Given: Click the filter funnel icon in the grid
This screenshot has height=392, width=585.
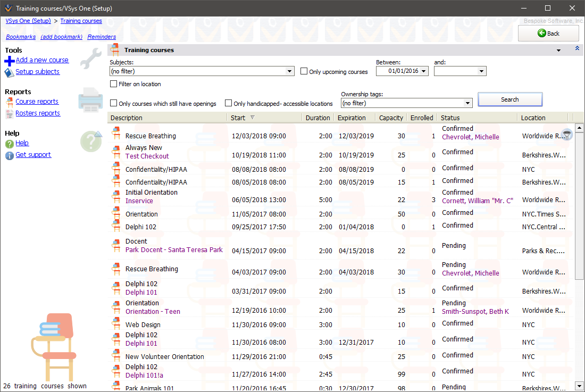Looking at the screenshot, I should click(567, 135).
